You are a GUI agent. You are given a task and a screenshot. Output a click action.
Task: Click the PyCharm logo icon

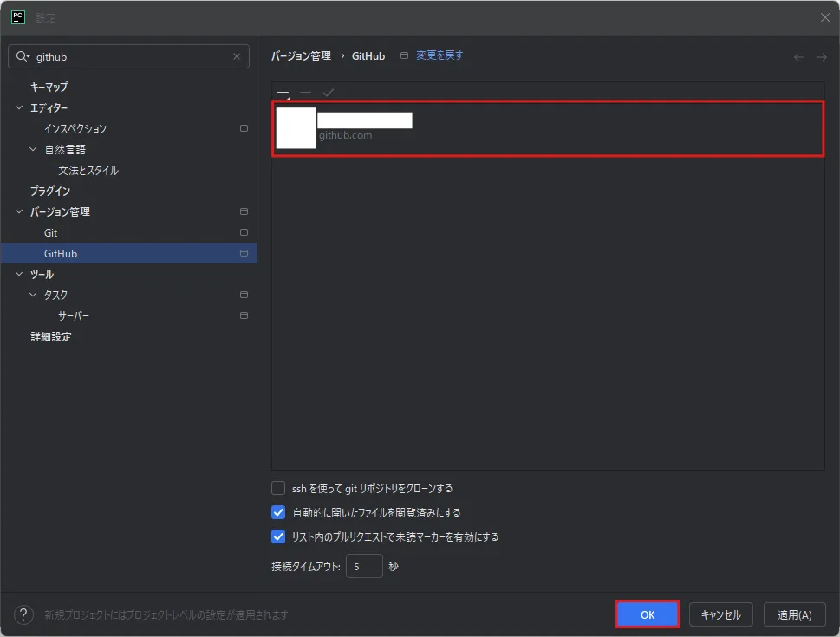tap(17, 17)
